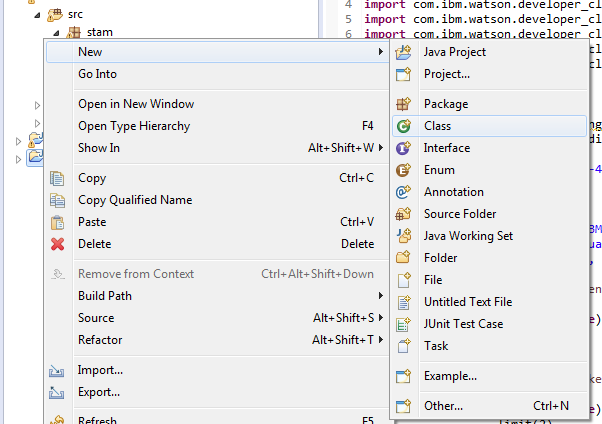Choose Copy Qualified Name
This screenshot has width=602, height=424.
coord(135,200)
